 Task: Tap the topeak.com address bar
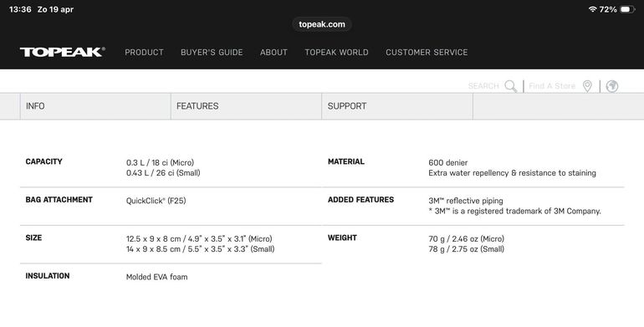pyautogui.click(x=322, y=24)
